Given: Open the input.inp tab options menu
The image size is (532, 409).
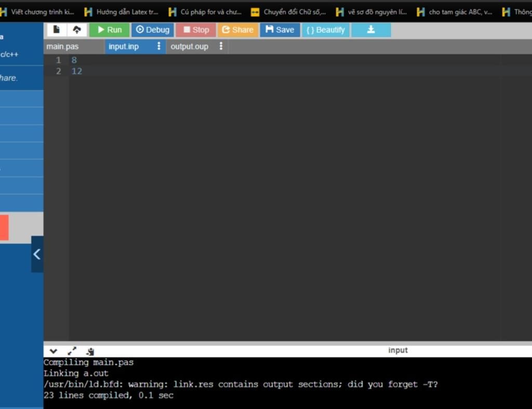Looking at the screenshot, I should click(x=159, y=46).
